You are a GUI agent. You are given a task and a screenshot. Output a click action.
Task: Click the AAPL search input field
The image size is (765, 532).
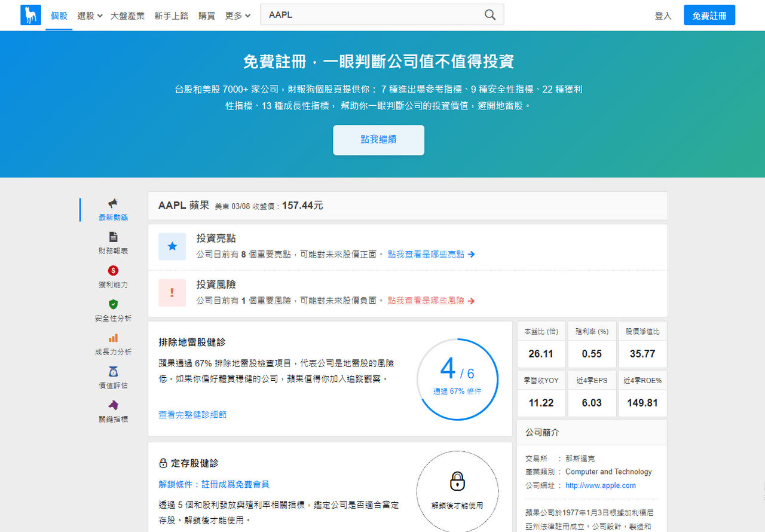(371, 14)
